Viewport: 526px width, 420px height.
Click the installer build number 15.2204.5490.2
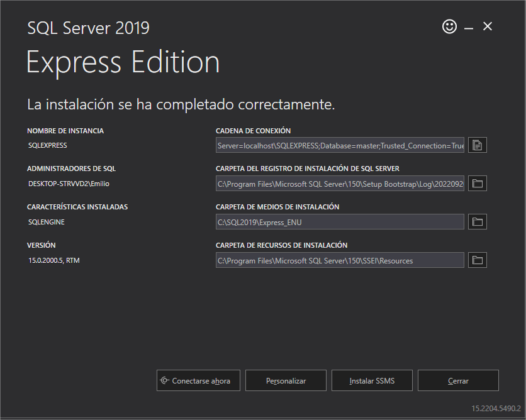pos(496,409)
